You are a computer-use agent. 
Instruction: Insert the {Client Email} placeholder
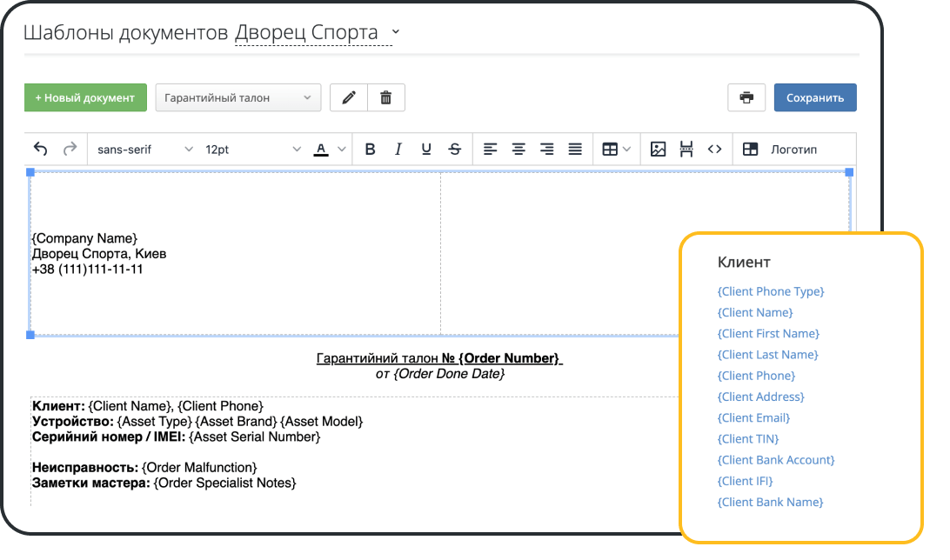click(753, 417)
